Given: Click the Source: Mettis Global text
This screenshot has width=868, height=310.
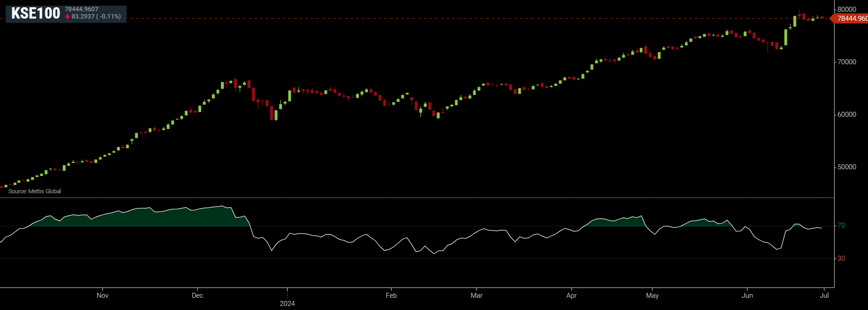Looking at the screenshot, I should tap(35, 191).
